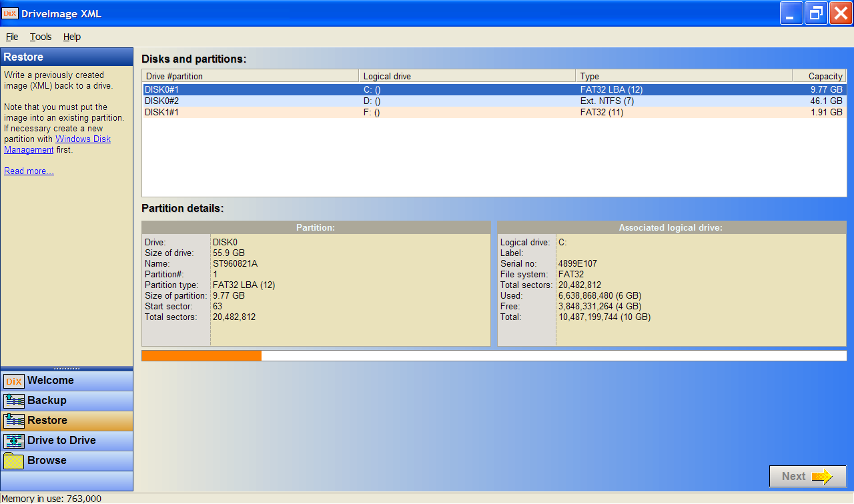Sort by Drive #partition column header

point(250,76)
